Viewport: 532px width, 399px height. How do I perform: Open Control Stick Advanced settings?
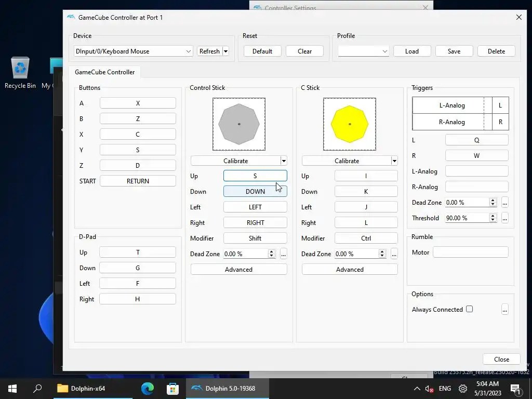[x=239, y=270]
